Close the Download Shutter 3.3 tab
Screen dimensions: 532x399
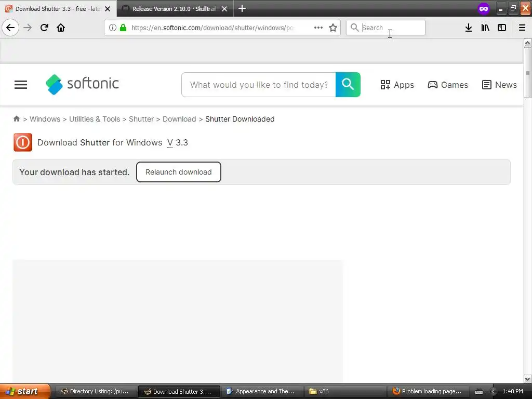108,9
